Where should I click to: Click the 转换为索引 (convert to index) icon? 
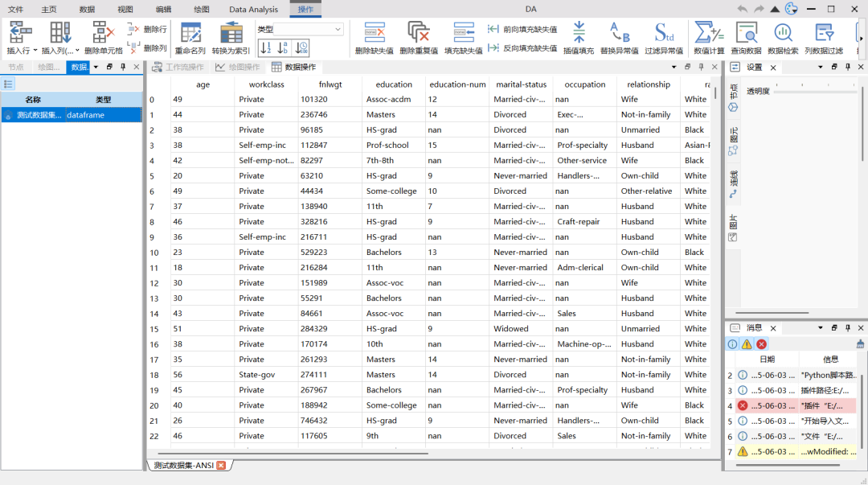[x=231, y=33]
